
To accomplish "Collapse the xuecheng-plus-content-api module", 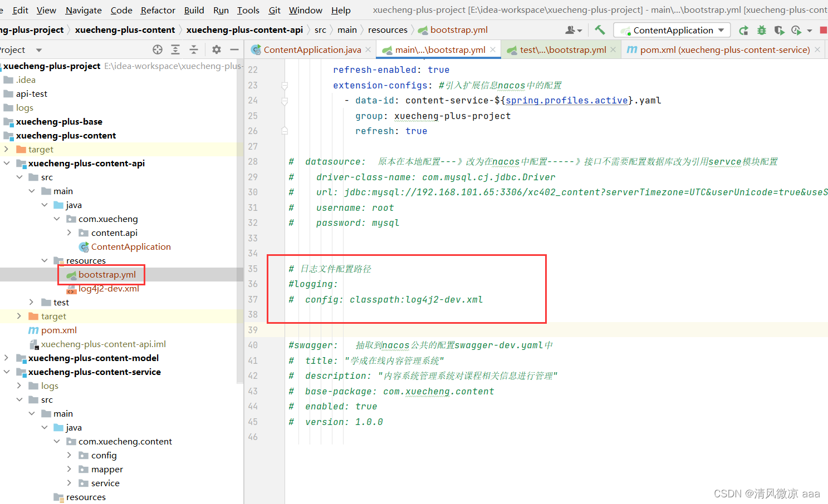I will click(x=6, y=163).
